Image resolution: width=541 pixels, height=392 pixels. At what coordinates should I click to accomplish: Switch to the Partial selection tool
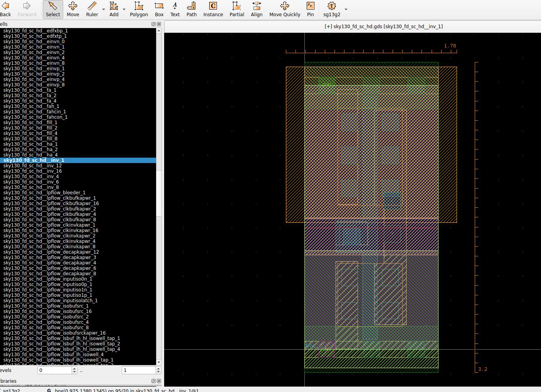coord(237,9)
